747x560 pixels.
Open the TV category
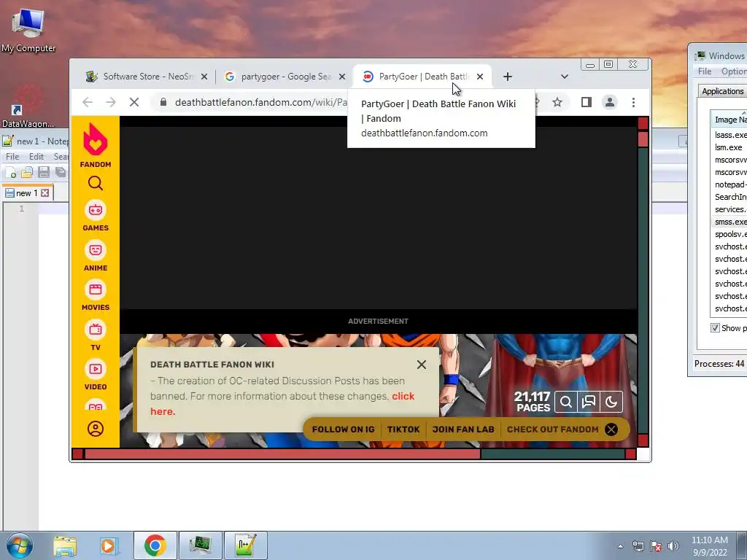pyautogui.click(x=96, y=335)
